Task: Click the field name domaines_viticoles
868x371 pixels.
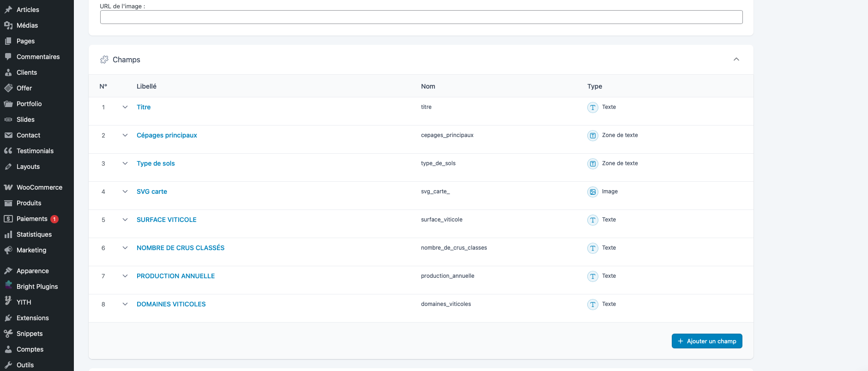Action: [x=446, y=304]
